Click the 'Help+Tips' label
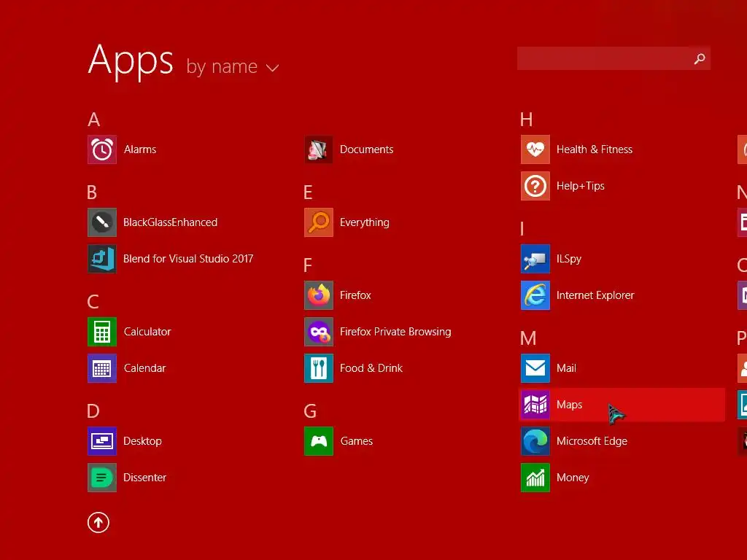The image size is (747, 560). pos(580,186)
